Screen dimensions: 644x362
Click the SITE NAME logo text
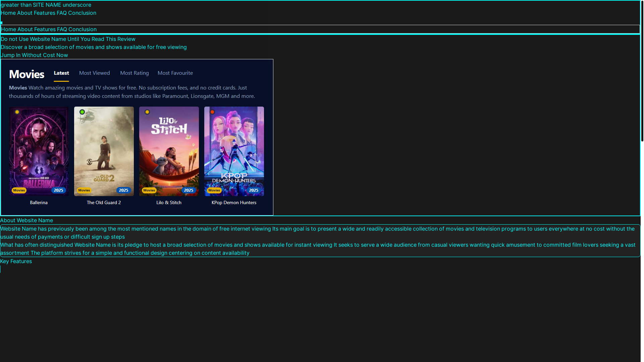46,5
